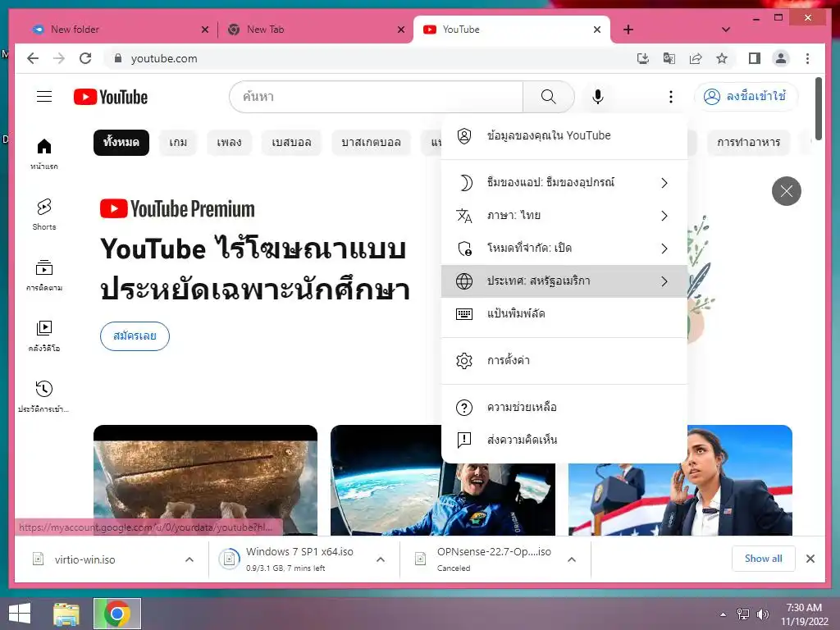840x630 pixels.
Task: Click the sign in (ลงชื่อเข้าใช้) button
Action: [746, 97]
